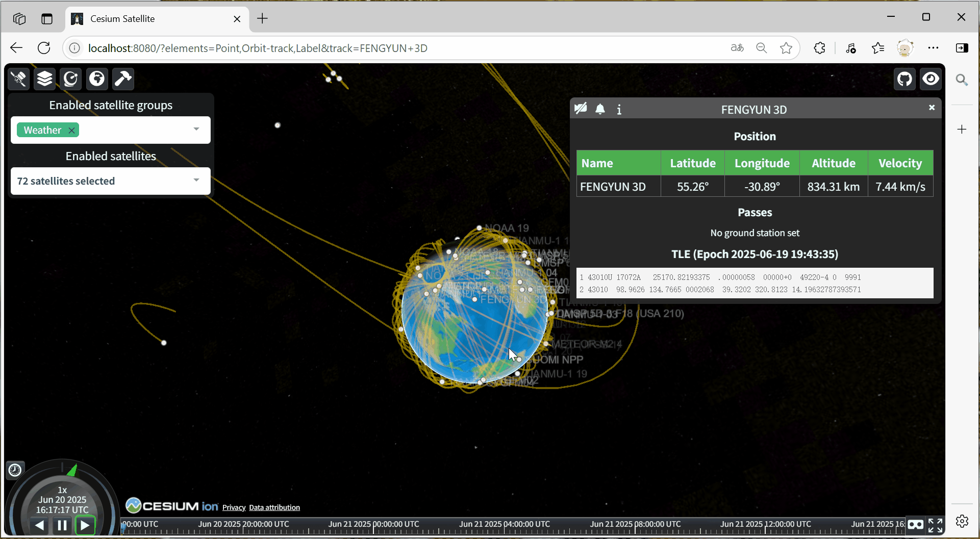The width and height of the screenshot is (980, 539).
Task: Select the 834.31 km altitude cell
Action: [x=834, y=187]
